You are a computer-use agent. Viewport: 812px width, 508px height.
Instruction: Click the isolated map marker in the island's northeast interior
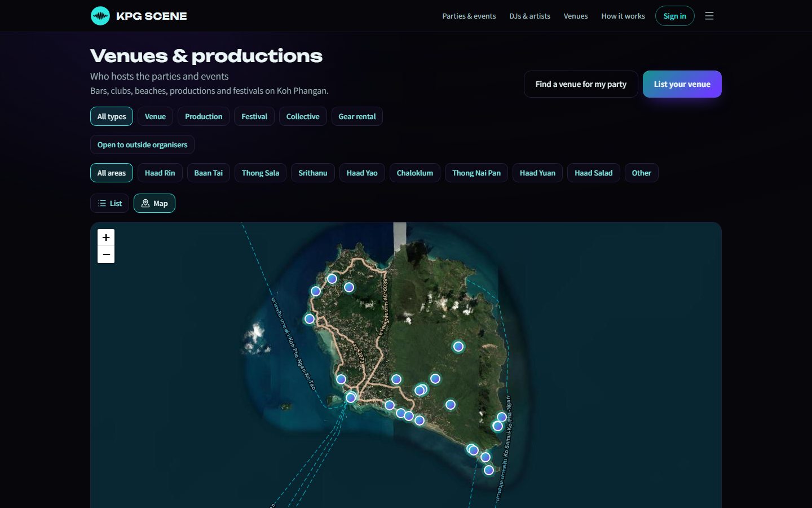(458, 347)
